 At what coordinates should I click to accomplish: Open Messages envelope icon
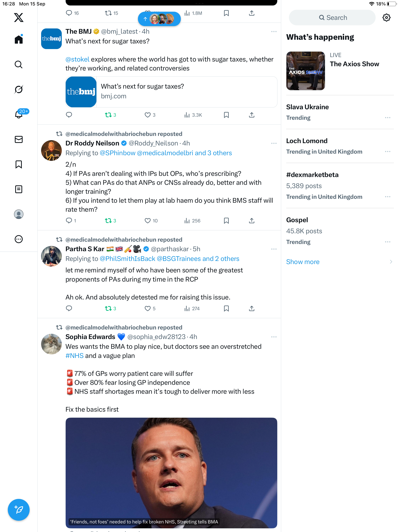coord(19,139)
